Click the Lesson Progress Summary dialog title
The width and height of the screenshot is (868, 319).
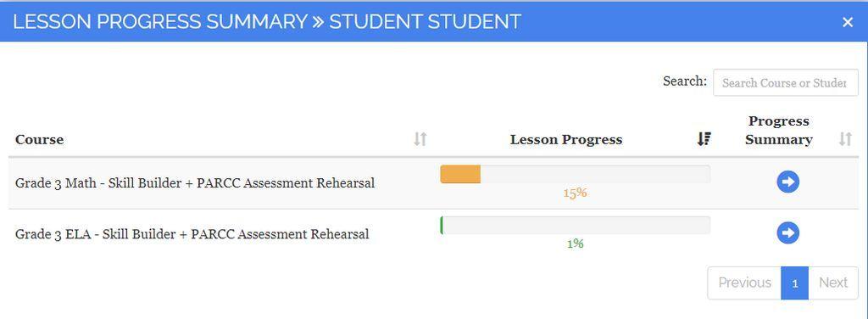[x=267, y=21]
